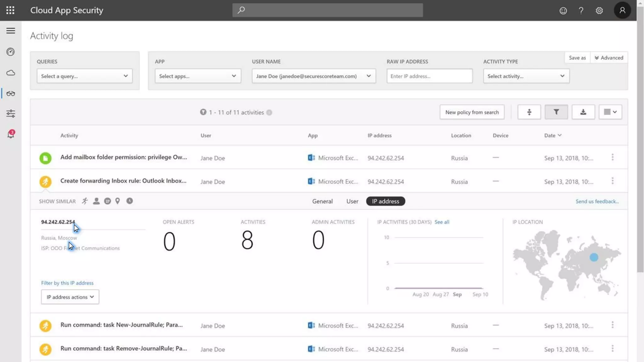Screen dimensions: 644x362
Task: Open the app launcher grid icon
Action: (x=10, y=10)
